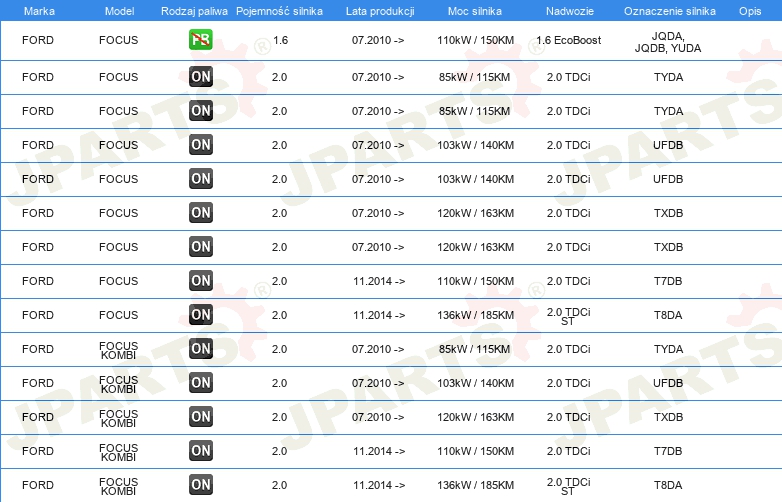Click ON diesel icon in FOCUS KOMBI UFDB row
Image resolution: width=782 pixels, height=502 pixels.
(201, 382)
